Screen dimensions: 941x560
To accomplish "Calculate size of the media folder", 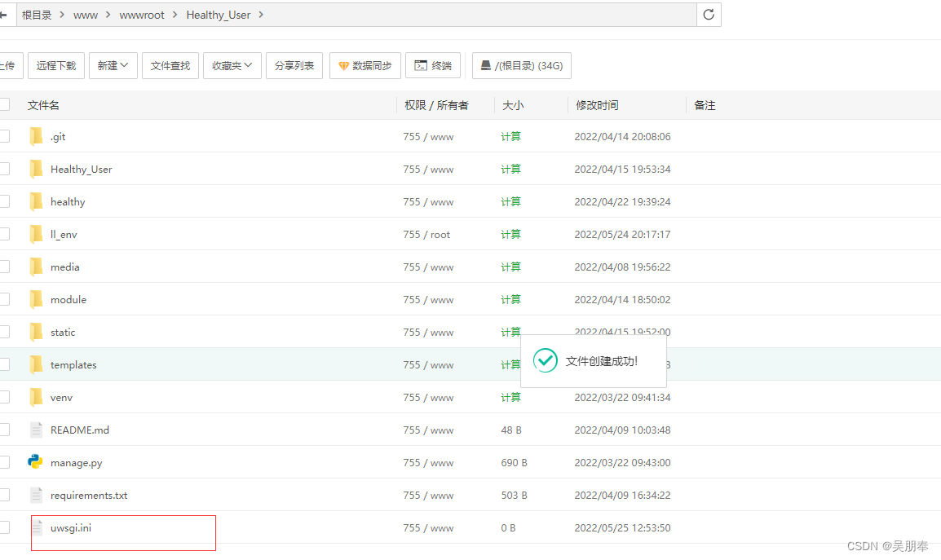I will [510, 267].
